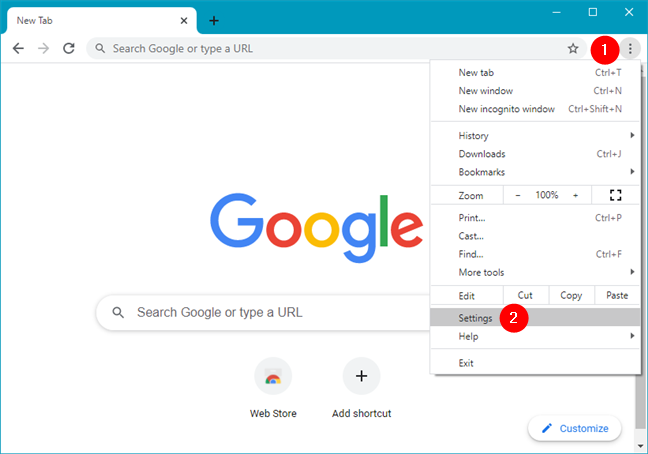Open Downloads from the menu
This screenshot has width=648, height=454.
[535, 154]
